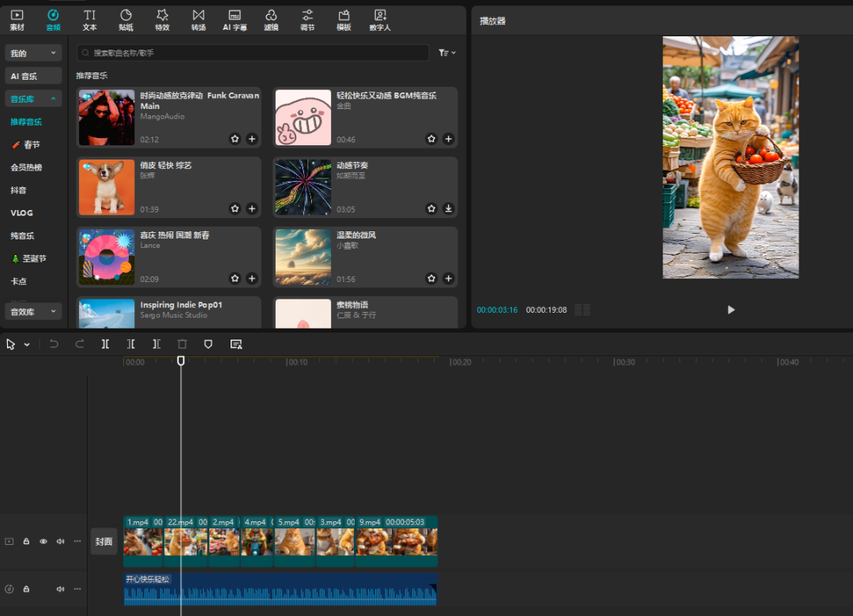
Task: Open the 特效 effects tab
Action: point(162,20)
